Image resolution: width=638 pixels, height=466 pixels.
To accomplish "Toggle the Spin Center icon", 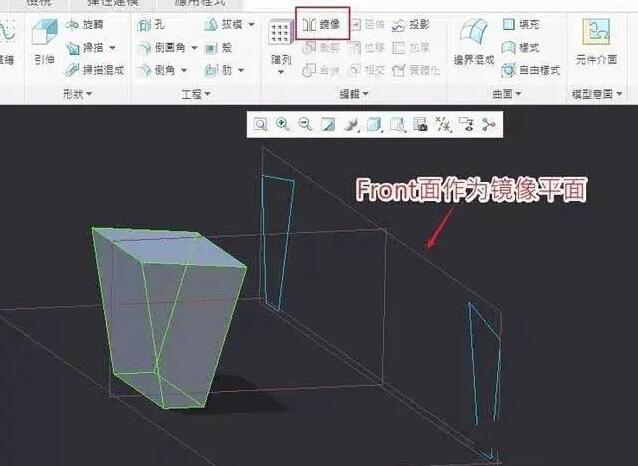I will pos(488,124).
